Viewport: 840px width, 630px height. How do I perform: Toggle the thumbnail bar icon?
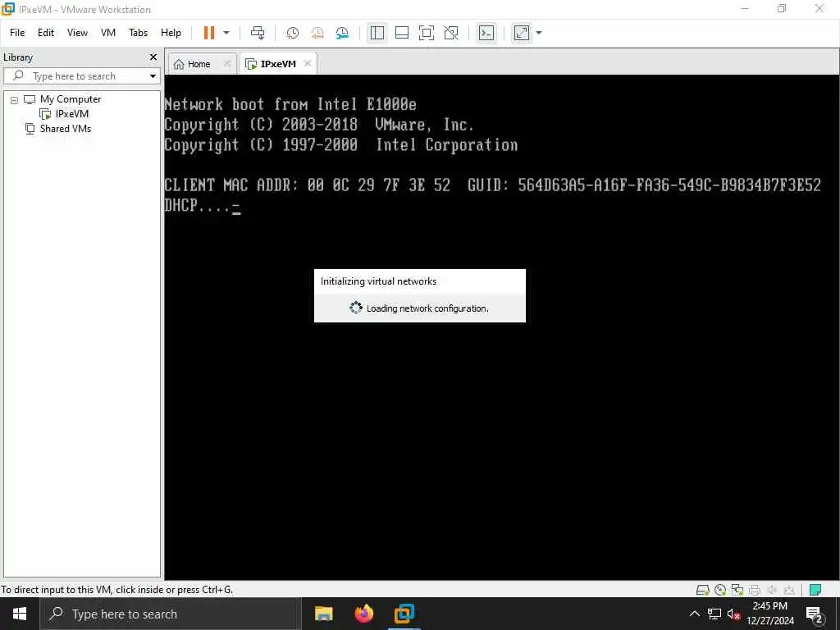(x=402, y=33)
